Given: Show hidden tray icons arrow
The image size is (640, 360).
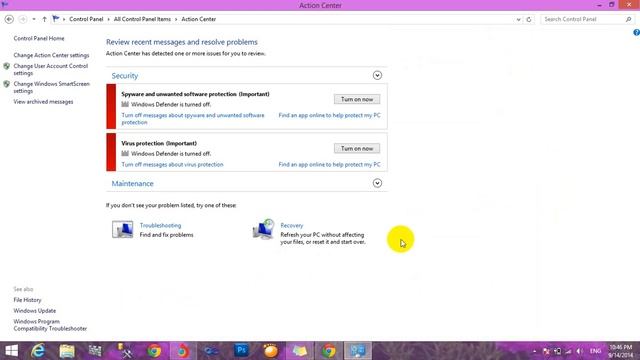Looking at the screenshot, I should 534,351.
